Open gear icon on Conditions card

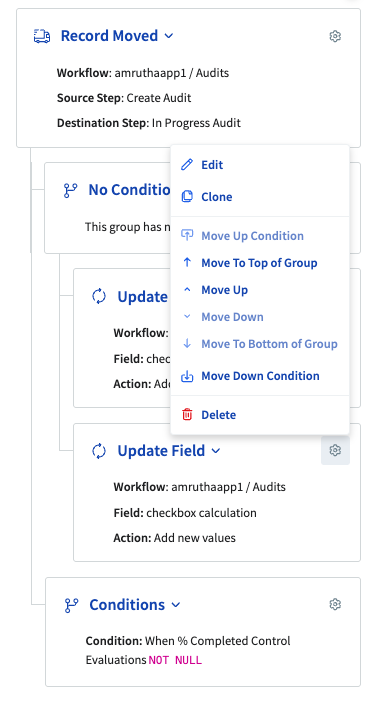[x=335, y=604]
